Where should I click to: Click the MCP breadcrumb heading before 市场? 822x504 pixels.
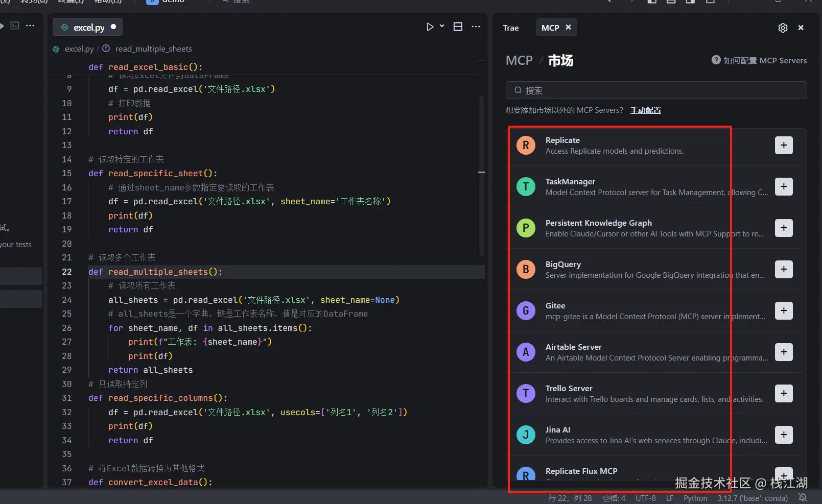(519, 60)
